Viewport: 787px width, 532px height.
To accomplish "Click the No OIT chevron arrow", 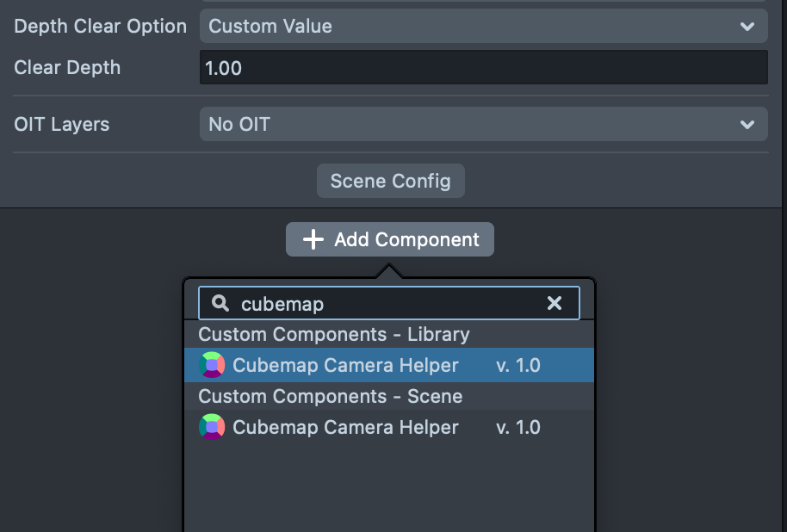I will 747,125.
